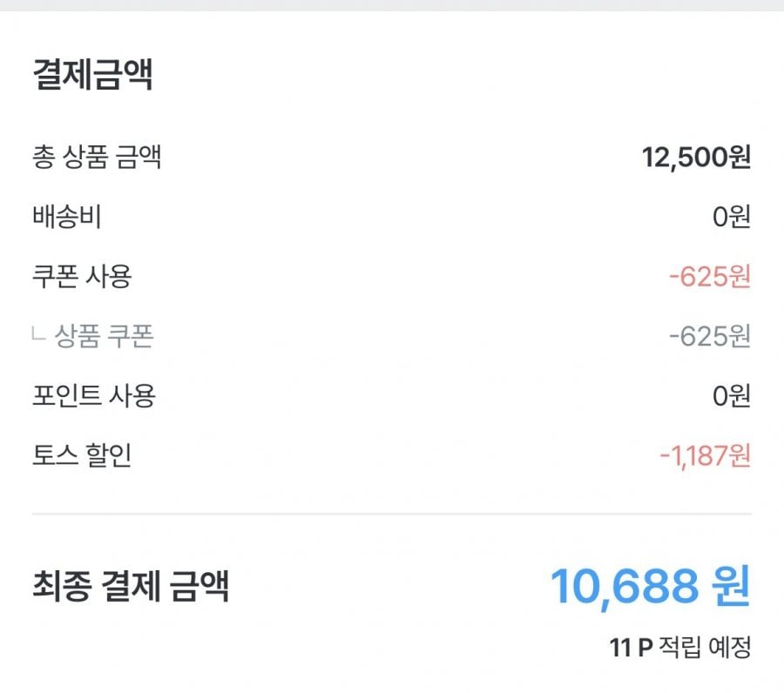Viewport: 784px width, 693px height.
Task: Click the 11 P points value
Action: point(631,648)
